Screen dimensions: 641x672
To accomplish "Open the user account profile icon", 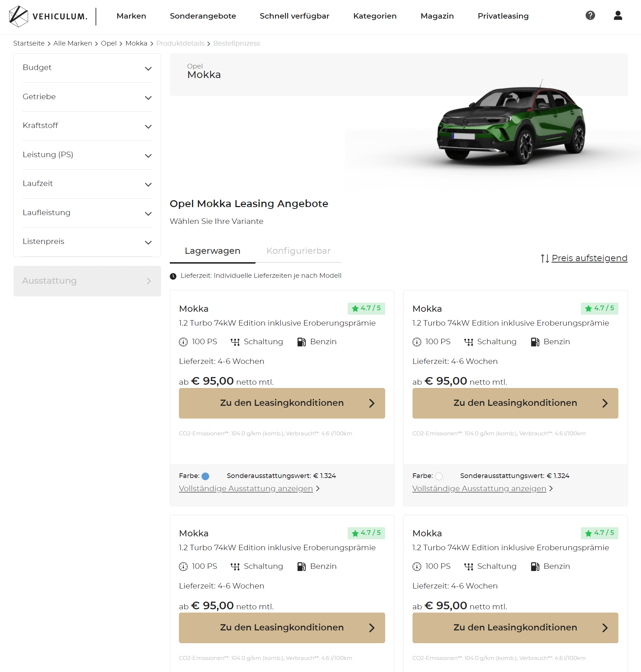I will pyautogui.click(x=618, y=15).
